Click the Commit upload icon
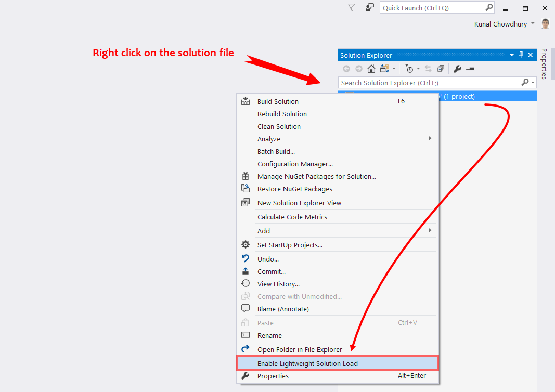Screen dimensions: 555x392 246,271
